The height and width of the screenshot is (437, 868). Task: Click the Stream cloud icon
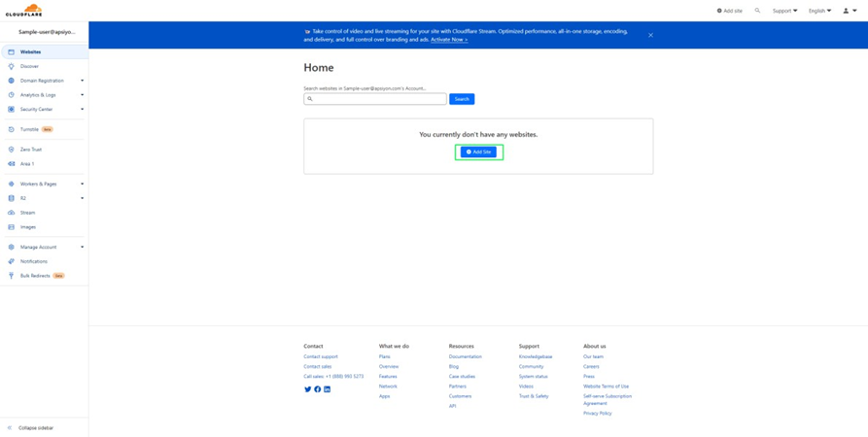[11, 213]
